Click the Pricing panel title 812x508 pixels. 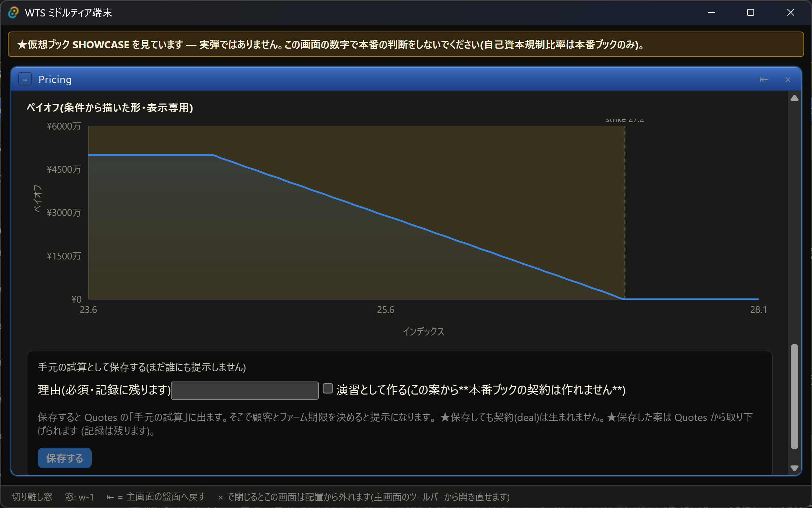pyautogui.click(x=55, y=80)
